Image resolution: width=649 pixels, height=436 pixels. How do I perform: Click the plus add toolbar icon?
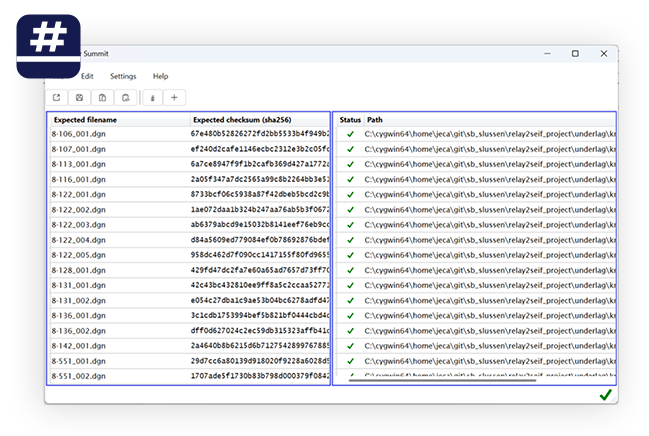[x=174, y=98]
